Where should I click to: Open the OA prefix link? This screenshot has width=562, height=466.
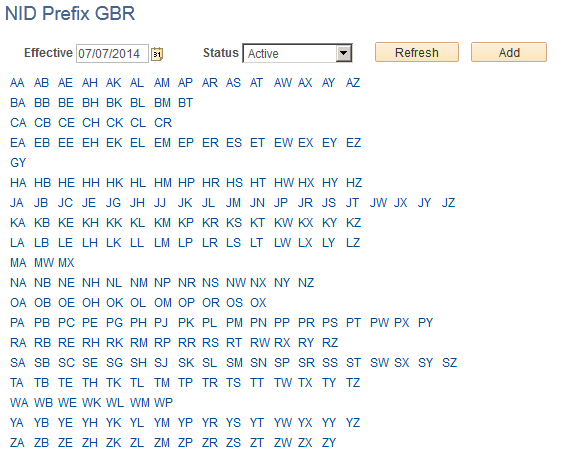[x=18, y=303]
